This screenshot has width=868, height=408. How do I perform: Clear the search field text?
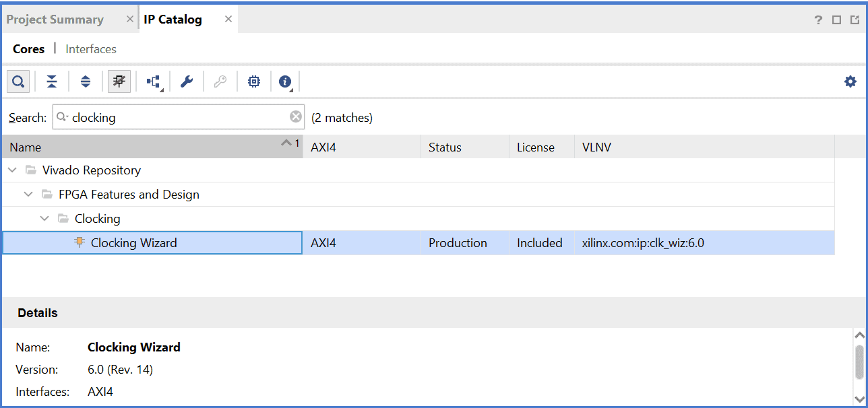(x=296, y=117)
